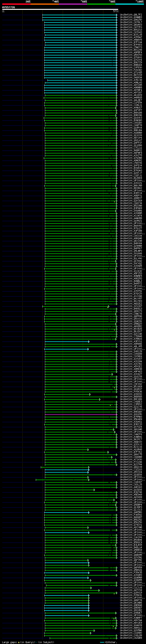Viewport: 146px width, 644px height.
Task: Select the label UniRef100_P05436
Action: [x=131, y=392]
